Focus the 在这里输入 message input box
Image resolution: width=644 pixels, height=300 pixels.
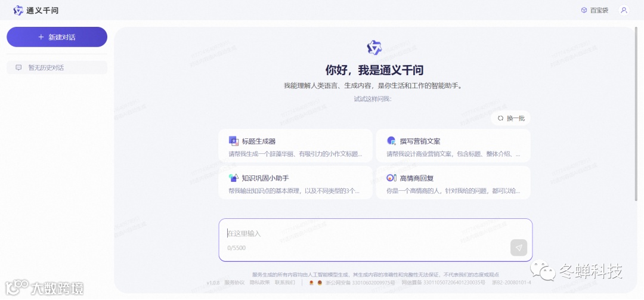click(x=376, y=240)
